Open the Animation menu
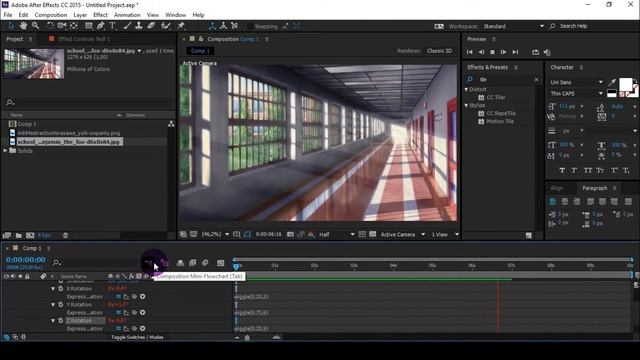The width and height of the screenshot is (640, 360). (x=127, y=15)
